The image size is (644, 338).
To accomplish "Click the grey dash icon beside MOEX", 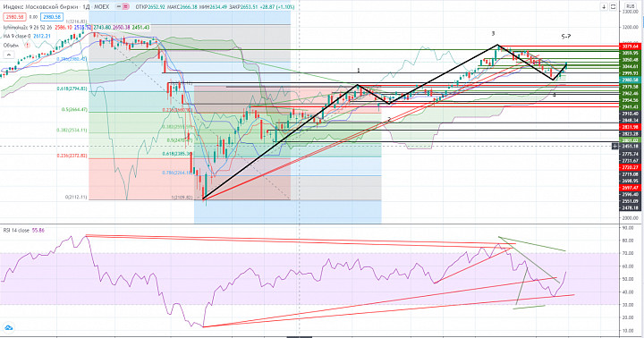I will click(x=118, y=6).
